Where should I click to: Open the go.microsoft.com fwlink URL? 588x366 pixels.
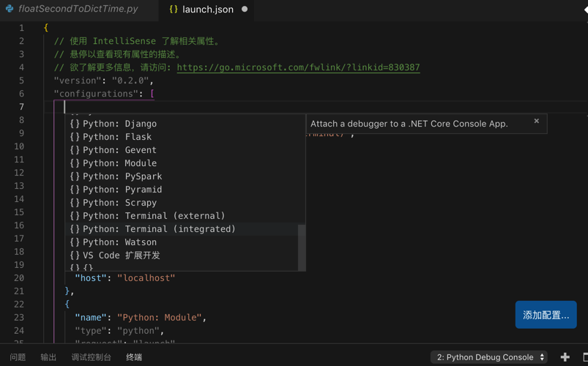click(298, 67)
